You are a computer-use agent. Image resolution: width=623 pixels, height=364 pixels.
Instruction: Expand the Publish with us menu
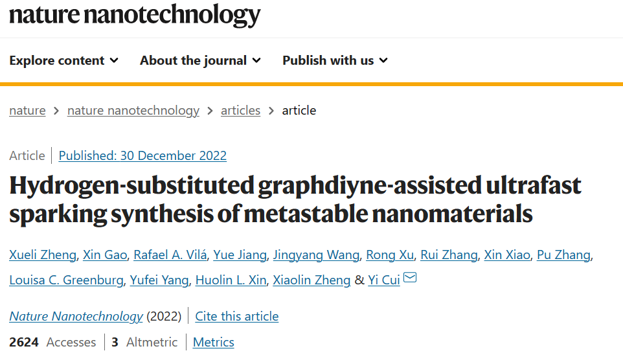335,60
